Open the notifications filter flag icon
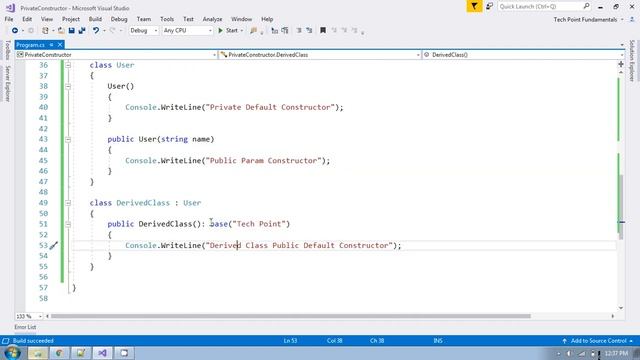The width and height of the screenshot is (640, 360). tap(474, 6)
